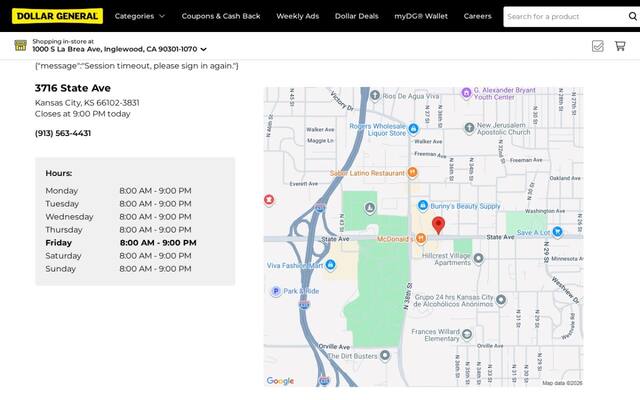Open the shopping list checkmark icon
The width and height of the screenshot is (640, 400).
pos(598,46)
